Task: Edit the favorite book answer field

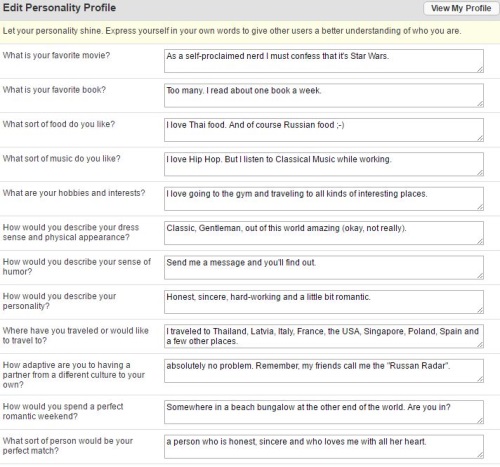Action: (x=324, y=95)
